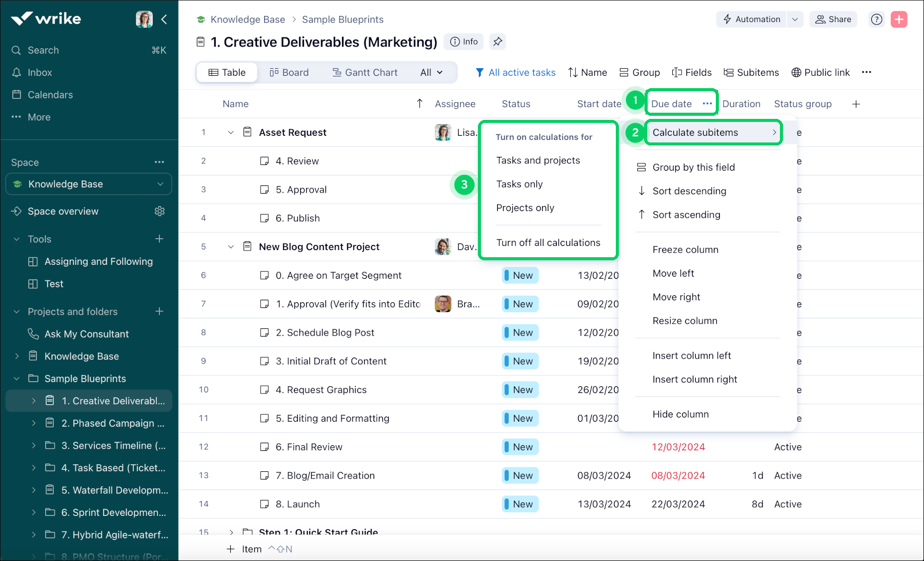Click the pin icon next to Info
The image size is (924, 561).
pyautogui.click(x=497, y=42)
